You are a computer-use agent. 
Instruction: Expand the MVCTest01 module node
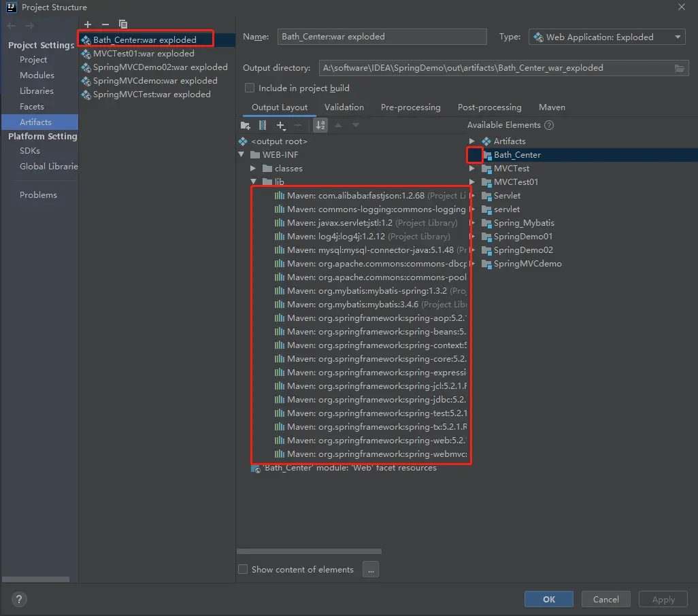point(472,182)
